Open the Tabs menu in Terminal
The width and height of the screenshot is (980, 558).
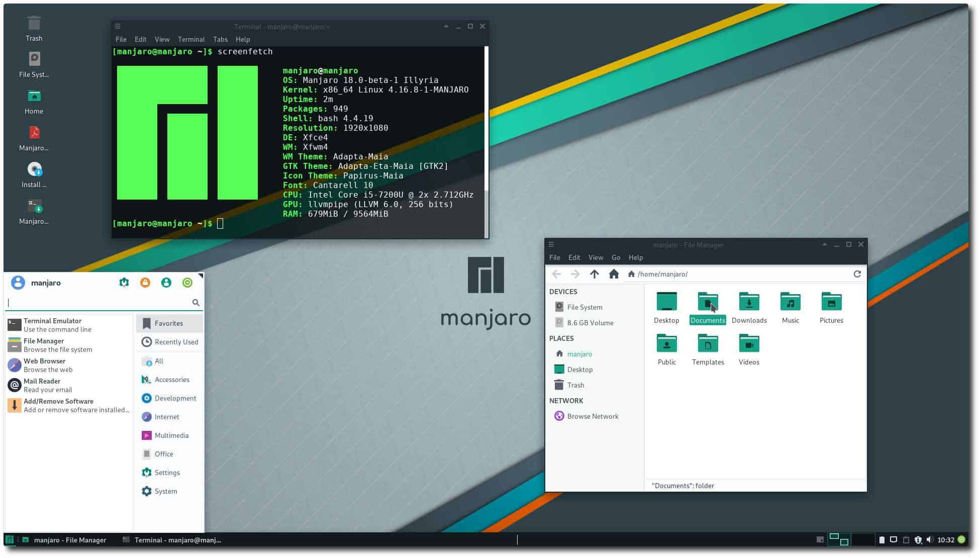(x=220, y=39)
